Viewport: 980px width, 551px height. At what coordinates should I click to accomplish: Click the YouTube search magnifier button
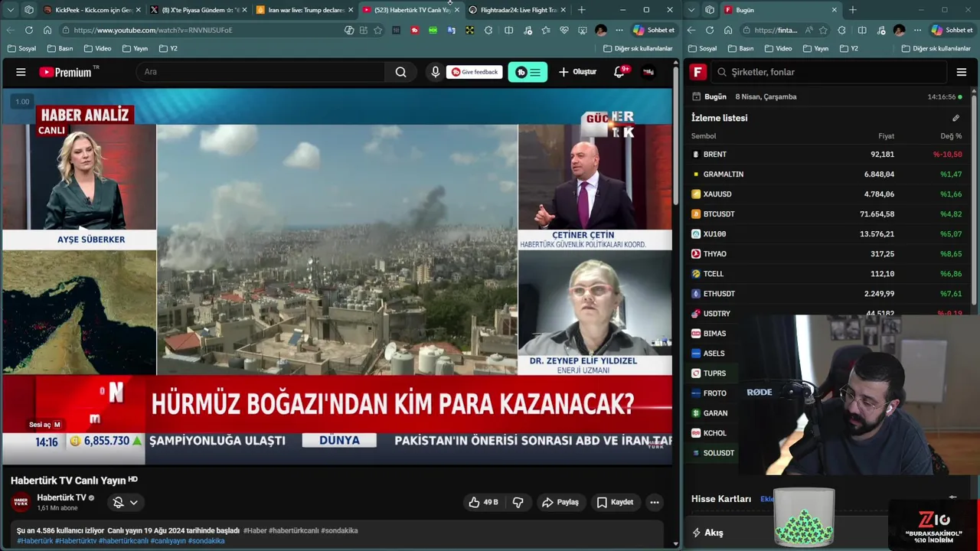pos(400,72)
